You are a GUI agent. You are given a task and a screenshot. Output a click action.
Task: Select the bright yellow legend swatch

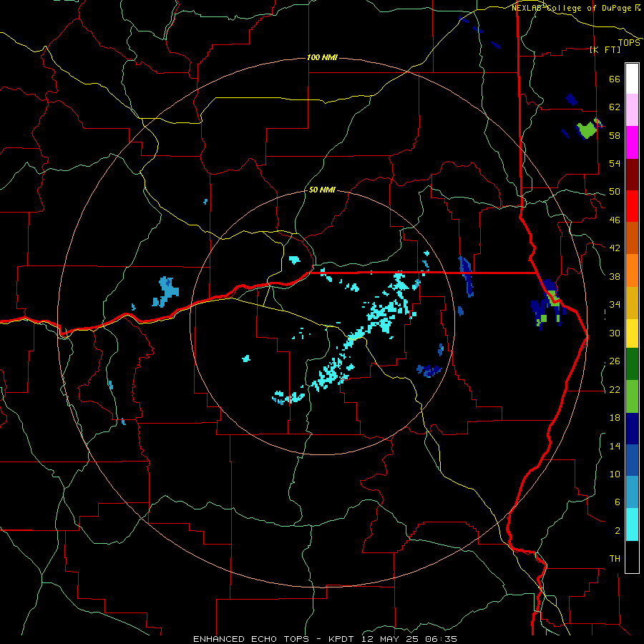point(632,333)
